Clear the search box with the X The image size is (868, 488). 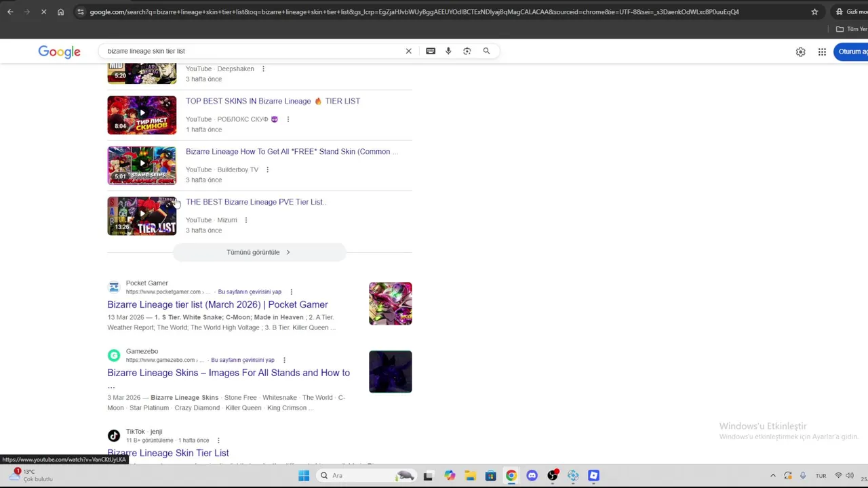408,51
